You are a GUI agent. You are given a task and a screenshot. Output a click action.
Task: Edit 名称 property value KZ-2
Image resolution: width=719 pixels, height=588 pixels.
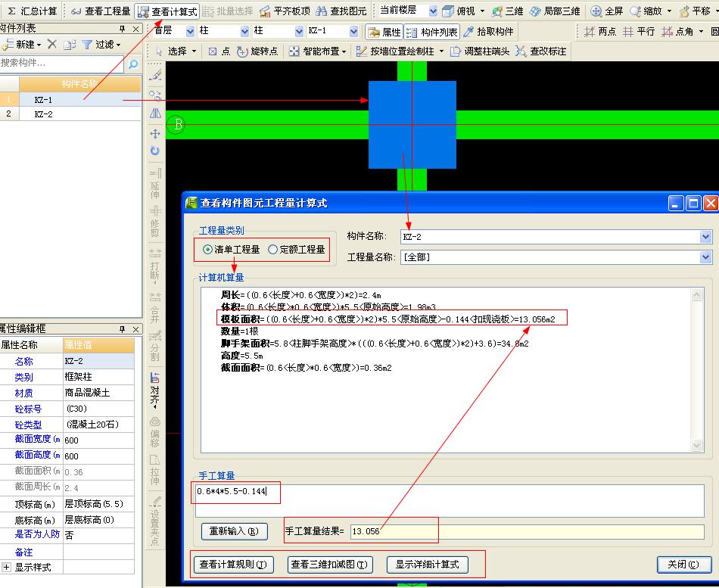click(98, 361)
